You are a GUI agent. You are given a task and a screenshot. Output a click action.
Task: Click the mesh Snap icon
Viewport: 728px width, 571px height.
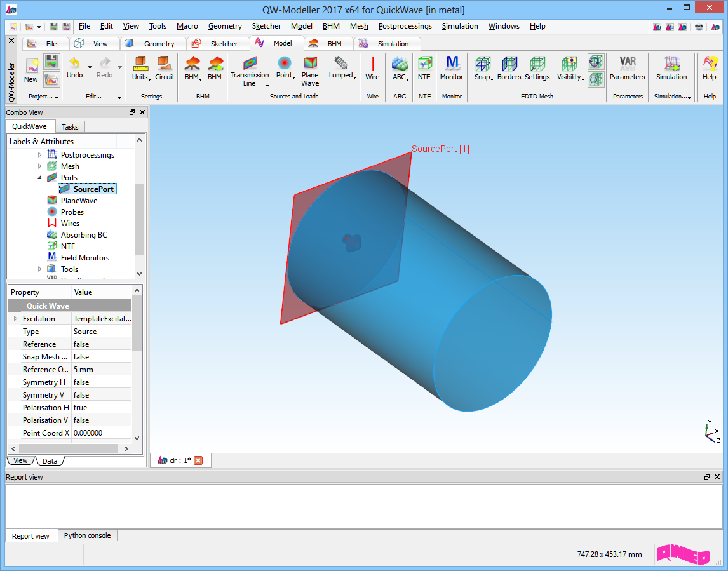483,63
